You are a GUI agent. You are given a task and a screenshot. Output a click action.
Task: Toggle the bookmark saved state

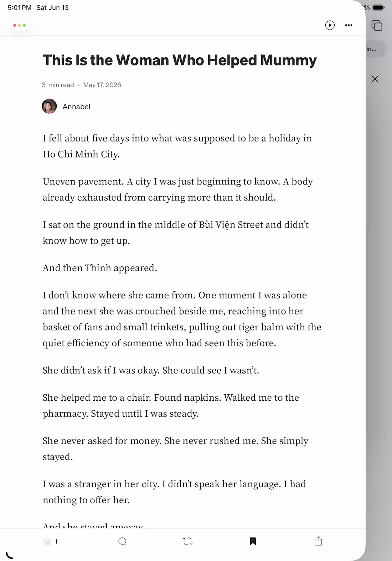pos(253,541)
